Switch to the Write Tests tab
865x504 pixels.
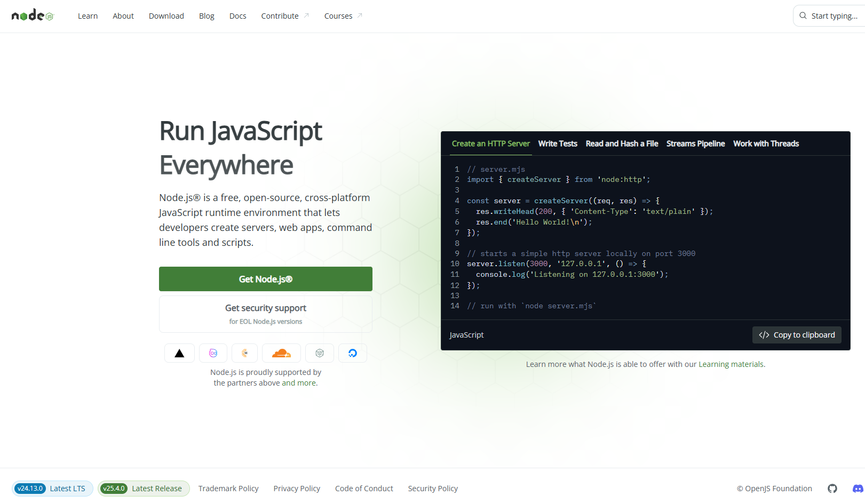click(558, 143)
